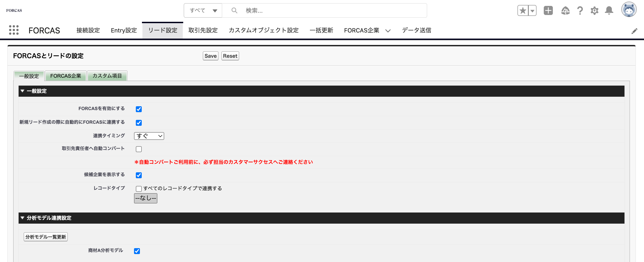
Task: Check すべてのレコードタイプで連携する
Action: 139,189
